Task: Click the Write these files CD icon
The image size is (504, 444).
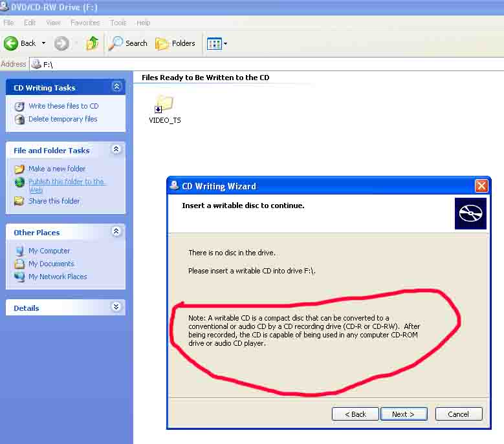Action: pyautogui.click(x=19, y=107)
